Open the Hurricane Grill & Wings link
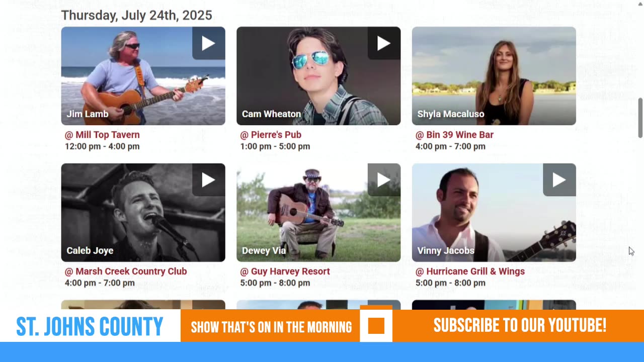 click(470, 271)
